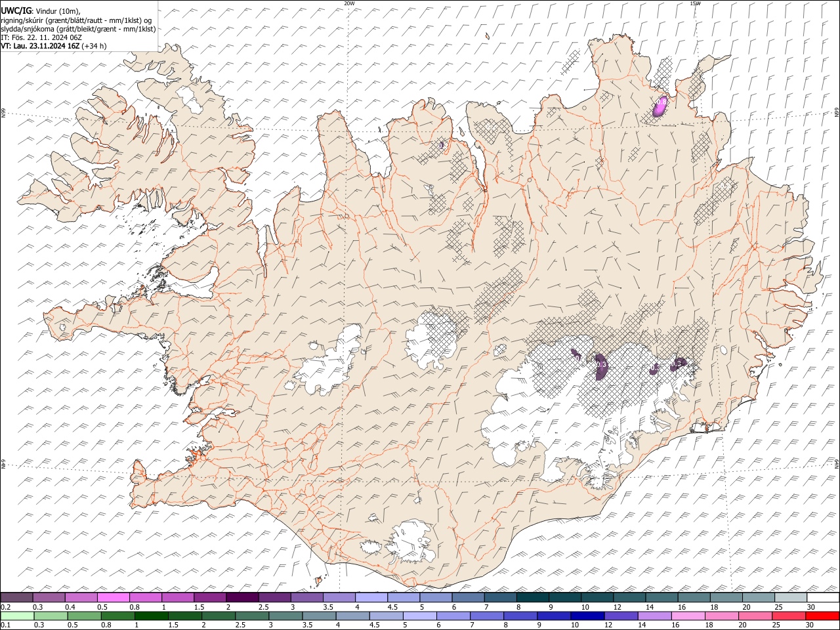
Task: Select the pinkish-red swatch labeled 25
Action: [789, 616]
